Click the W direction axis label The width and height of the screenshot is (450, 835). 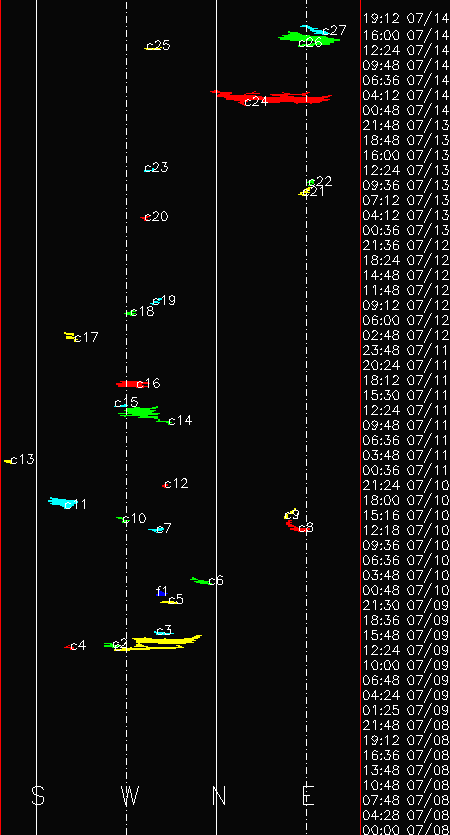click(130, 796)
